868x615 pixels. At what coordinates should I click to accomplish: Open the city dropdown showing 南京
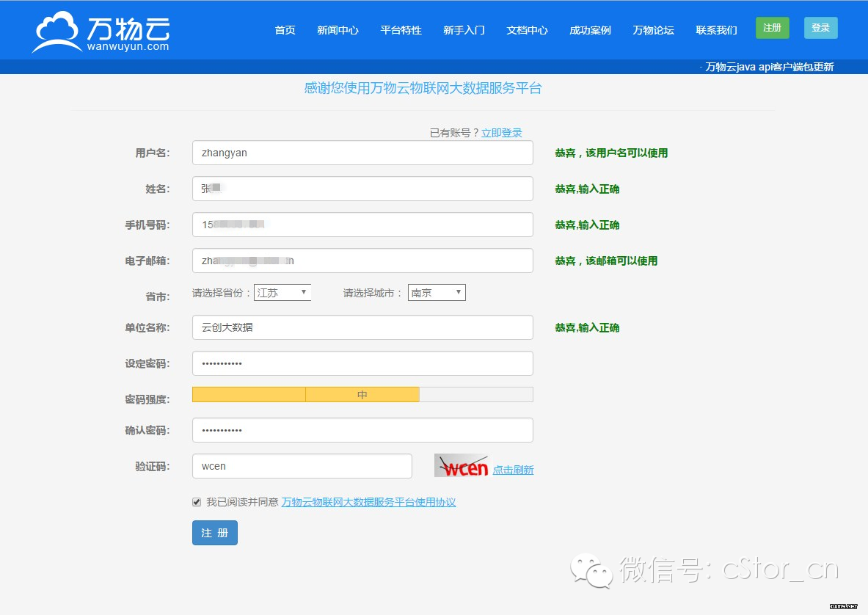click(437, 292)
